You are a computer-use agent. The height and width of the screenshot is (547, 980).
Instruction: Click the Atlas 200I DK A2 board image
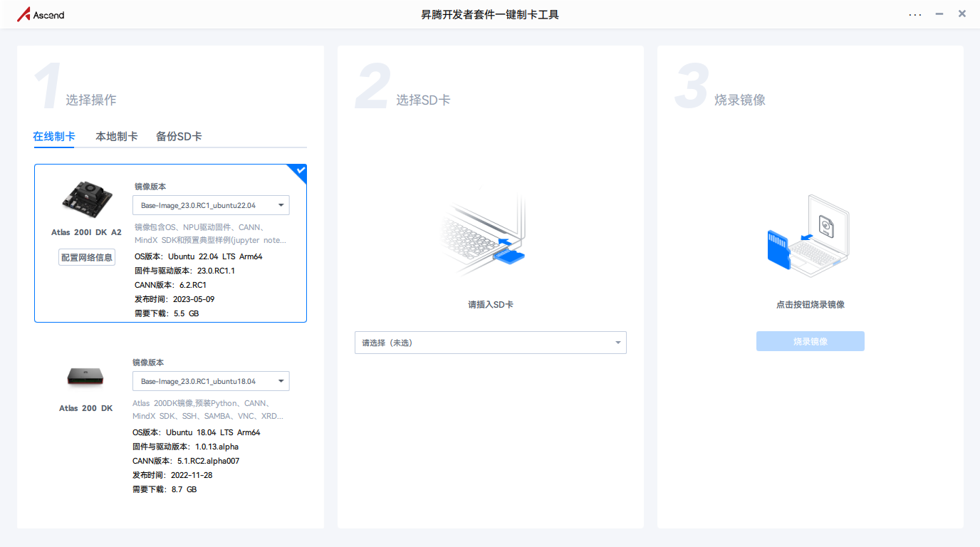(86, 199)
